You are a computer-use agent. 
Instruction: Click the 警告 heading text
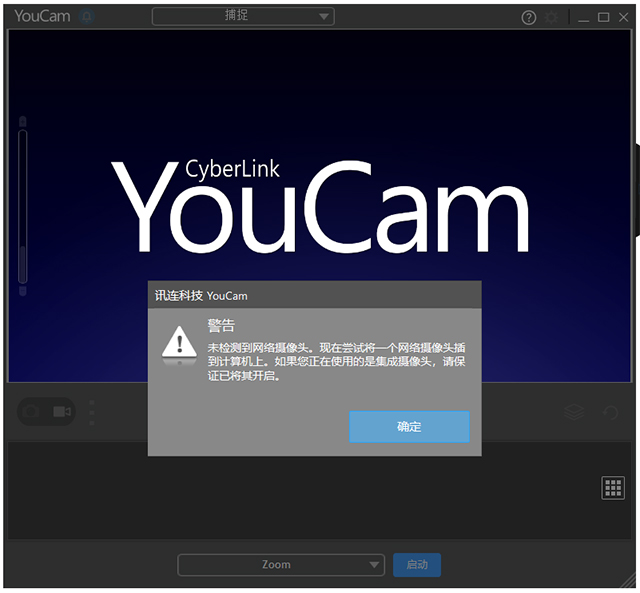point(221,325)
